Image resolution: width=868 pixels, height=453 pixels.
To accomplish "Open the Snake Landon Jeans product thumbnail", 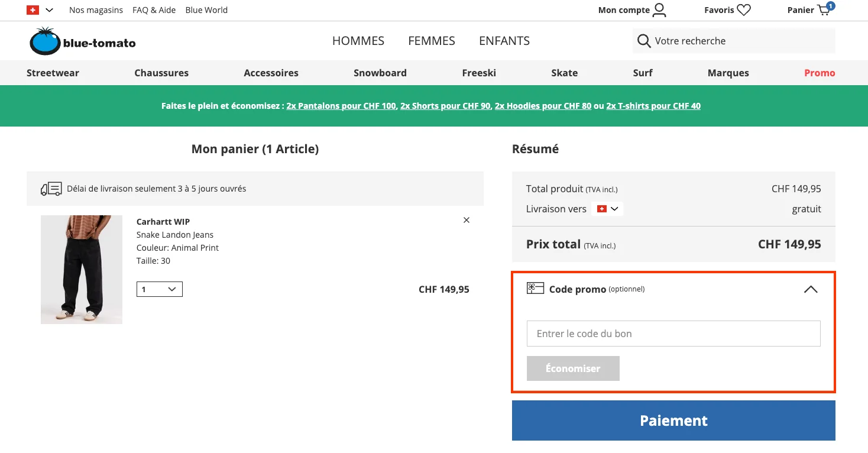I will [82, 270].
